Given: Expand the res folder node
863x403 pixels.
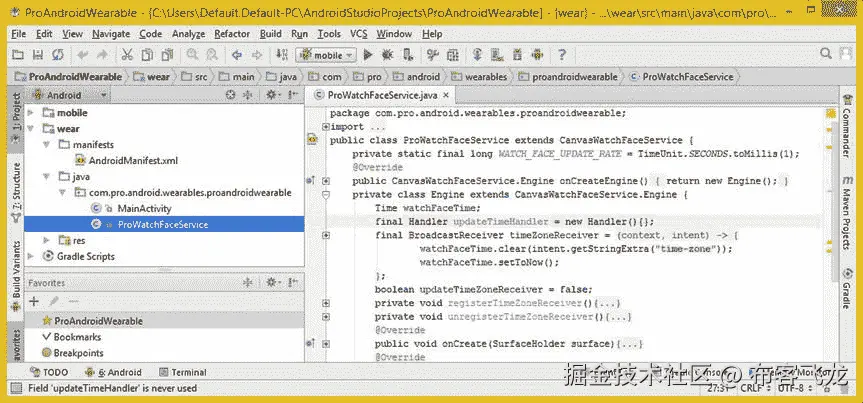Looking at the screenshot, I should coord(47,240).
